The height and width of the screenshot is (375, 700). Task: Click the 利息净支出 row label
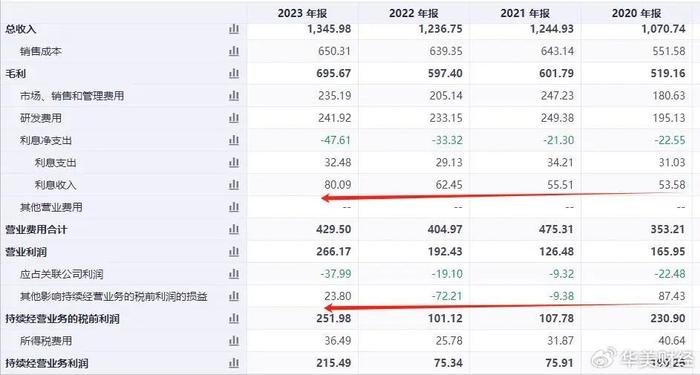click(x=46, y=141)
